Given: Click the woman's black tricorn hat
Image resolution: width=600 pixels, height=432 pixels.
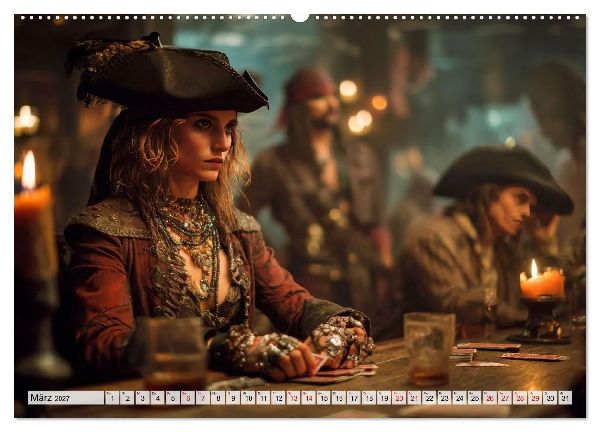Looking at the screenshot, I should [166, 77].
